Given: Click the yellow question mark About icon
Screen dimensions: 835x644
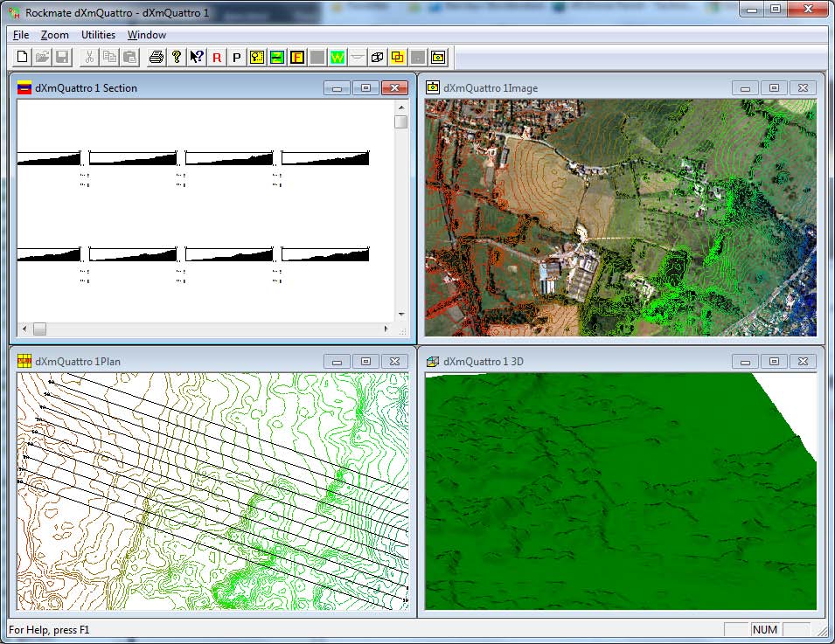Looking at the screenshot, I should point(176,57).
